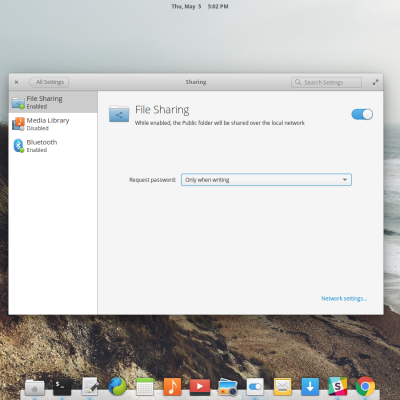Open the Photos app dock icon
Image resolution: width=400 pixels, height=400 pixels.
pos(228,387)
